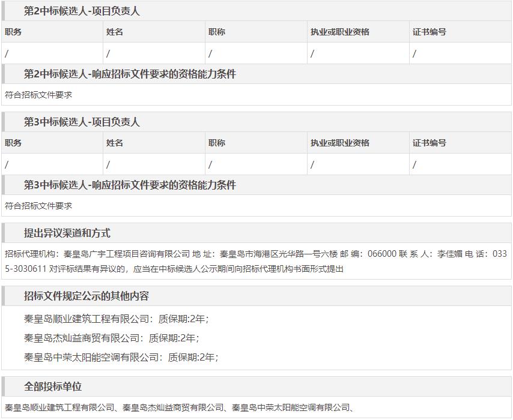Click the 提出异议渠道和方式 section header

point(67,233)
